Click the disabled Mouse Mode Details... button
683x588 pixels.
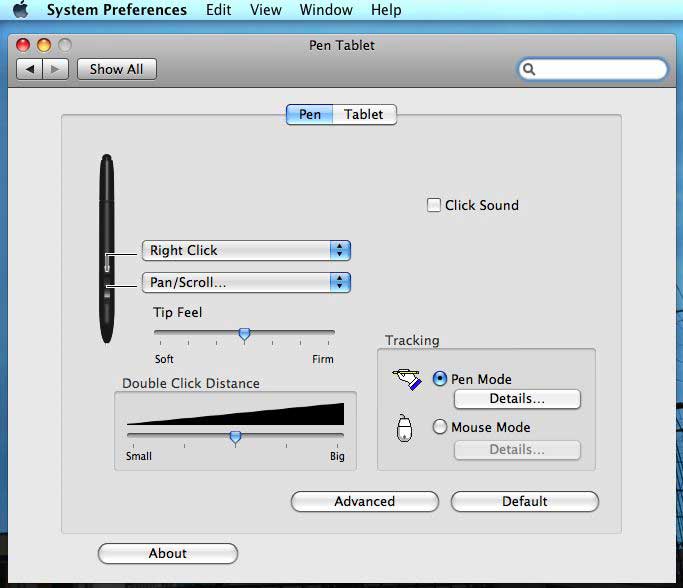(x=517, y=449)
